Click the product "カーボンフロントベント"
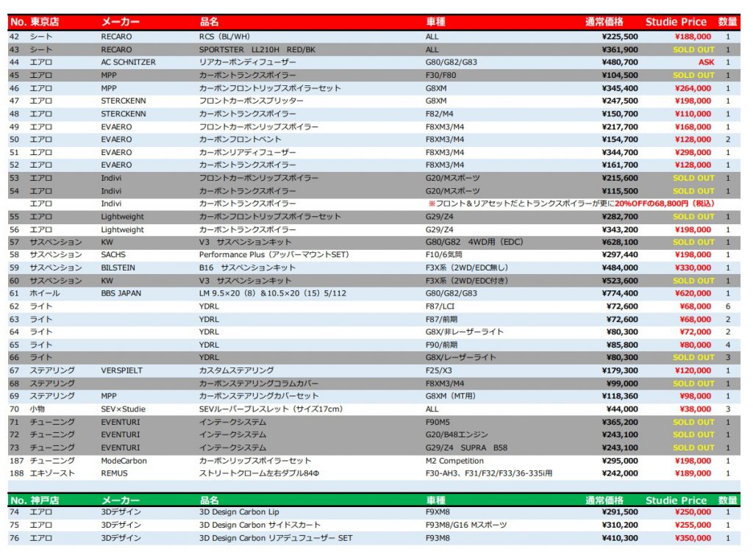 (x=240, y=139)
